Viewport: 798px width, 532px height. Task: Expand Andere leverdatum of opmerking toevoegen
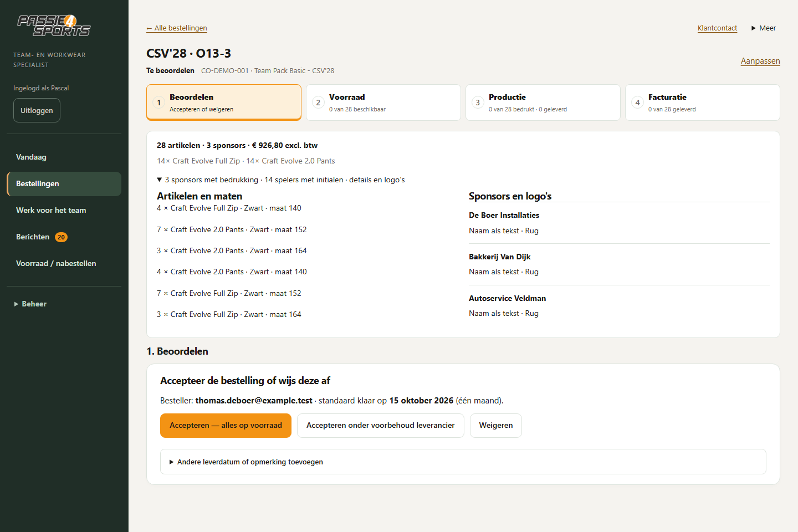pos(463,462)
